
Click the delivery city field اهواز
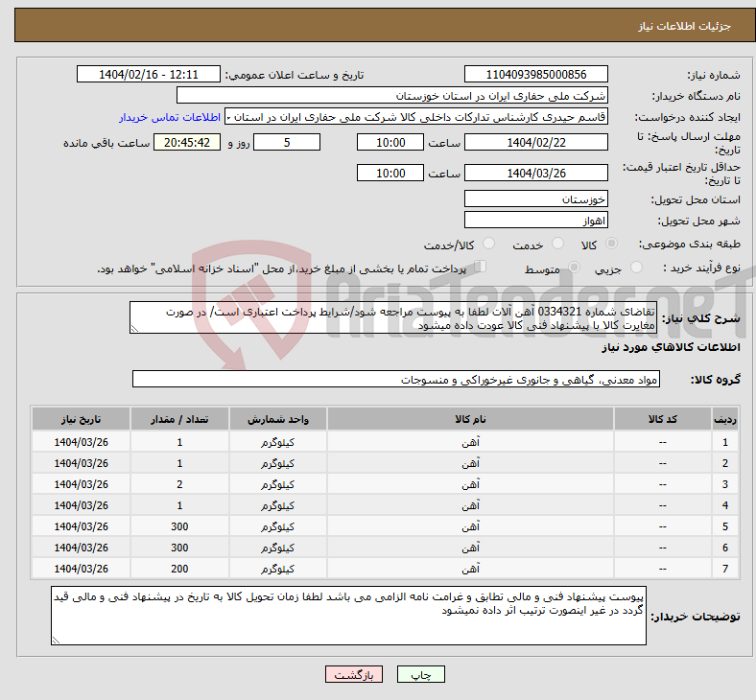point(535,221)
